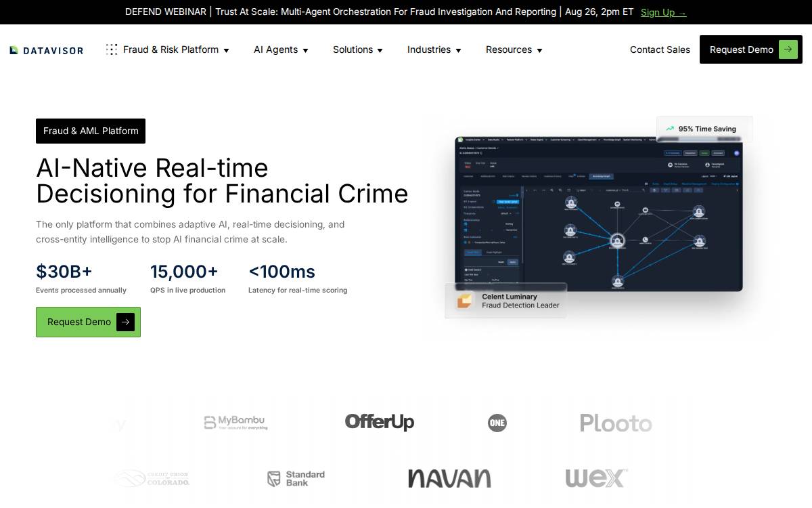Expand the Resources menu
This screenshot has width=812, height=508.
[514, 49]
